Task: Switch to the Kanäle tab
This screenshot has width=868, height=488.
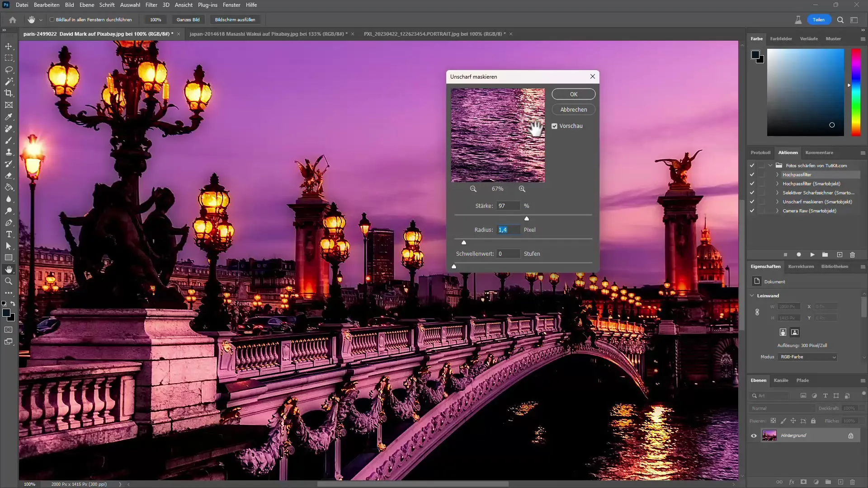Action: [781, 380]
